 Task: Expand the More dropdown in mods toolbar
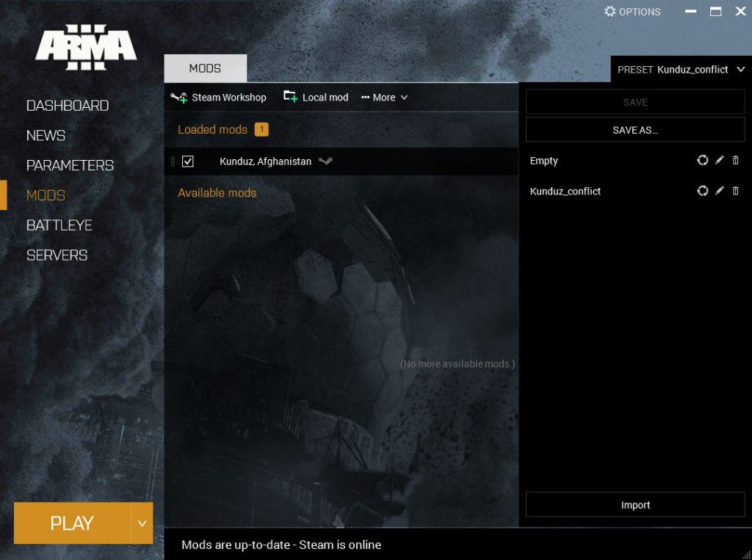click(x=384, y=97)
